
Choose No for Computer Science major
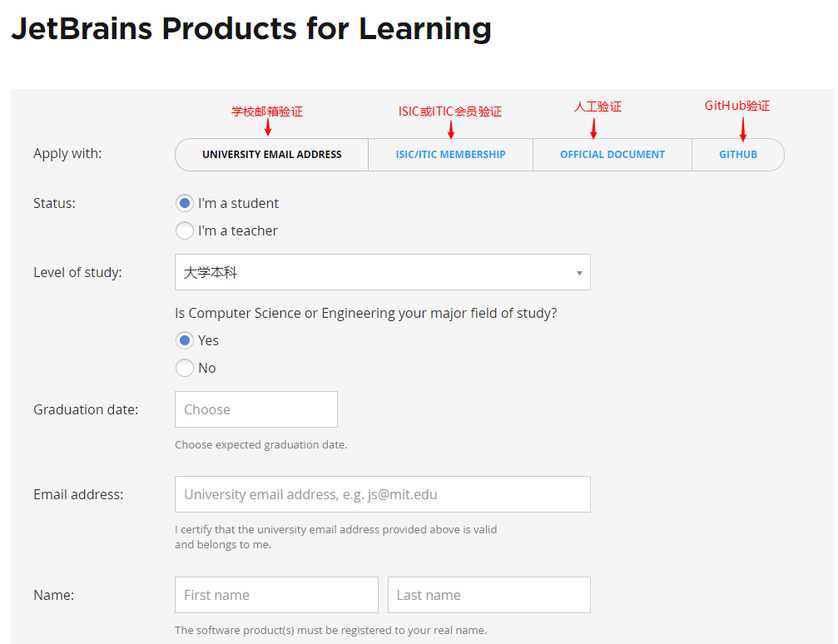pyautogui.click(x=185, y=369)
